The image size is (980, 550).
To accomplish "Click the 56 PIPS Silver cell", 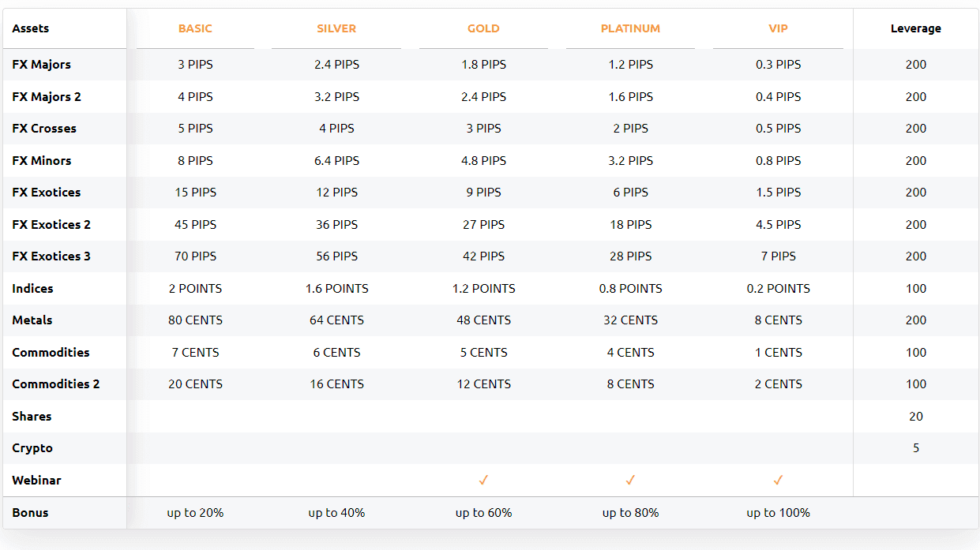I will tap(336, 256).
